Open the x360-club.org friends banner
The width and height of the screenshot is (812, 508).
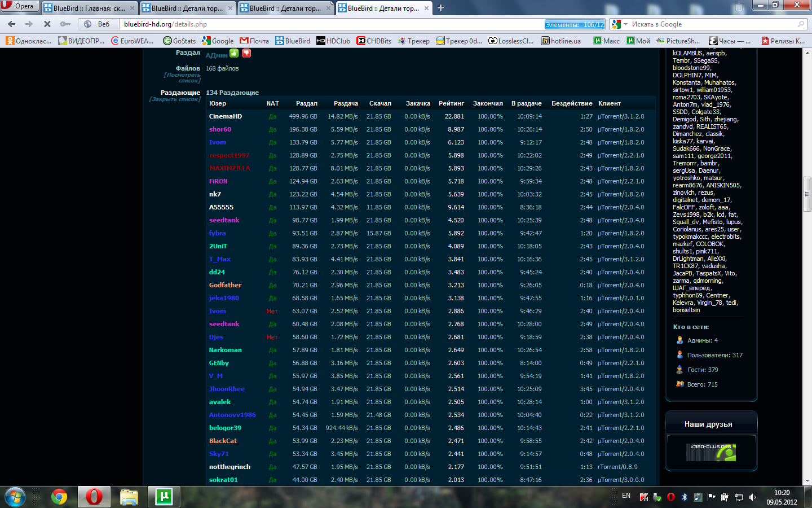click(x=711, y=452)
